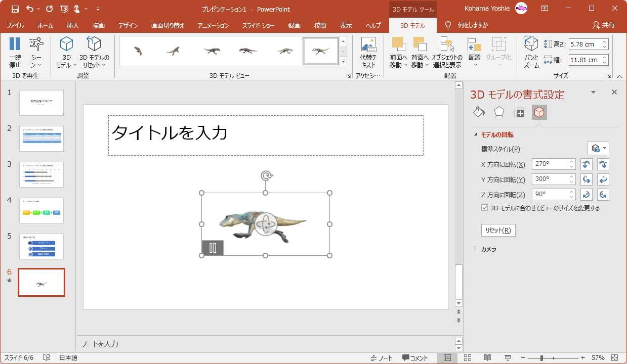Open the fill and line icon in format pane
The height and width of the screenshot is (364, 627).
pos(478,112)
